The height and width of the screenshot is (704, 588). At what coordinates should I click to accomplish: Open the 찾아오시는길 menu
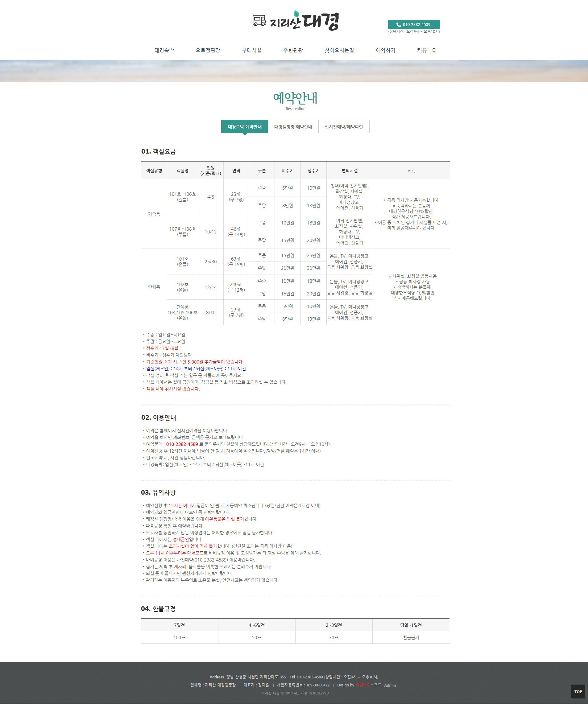[339, 50]
